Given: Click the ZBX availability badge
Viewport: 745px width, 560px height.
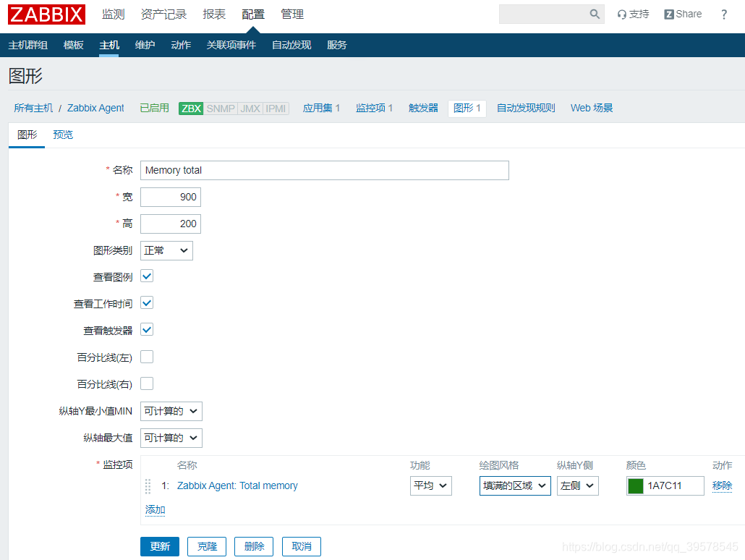Looking at the screenshot, I should [191, 109].
